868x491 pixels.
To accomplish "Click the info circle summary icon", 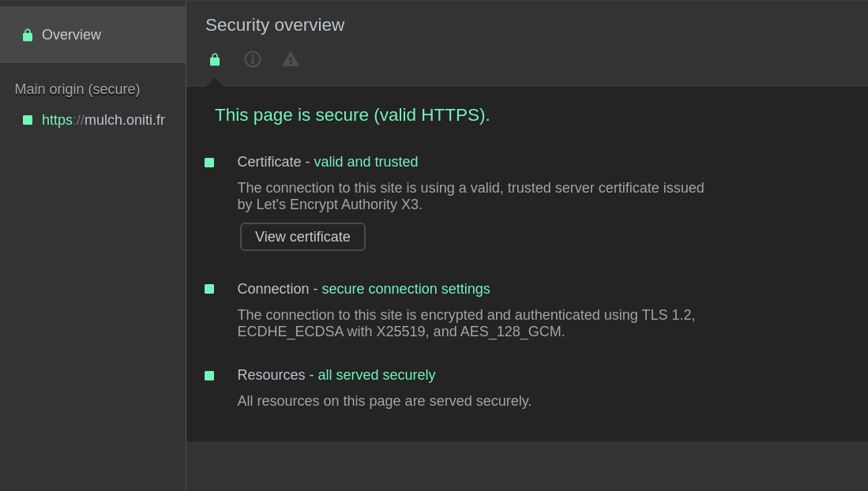I will 253,59.
